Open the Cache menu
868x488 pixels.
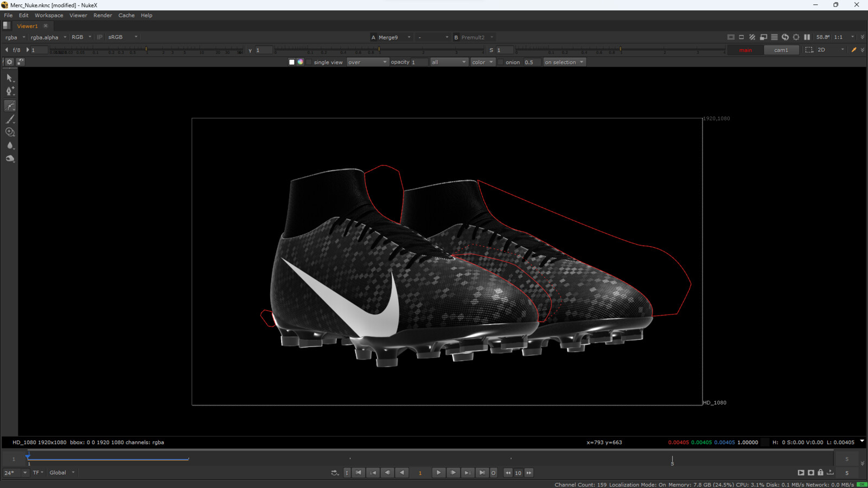pos(126,15)
